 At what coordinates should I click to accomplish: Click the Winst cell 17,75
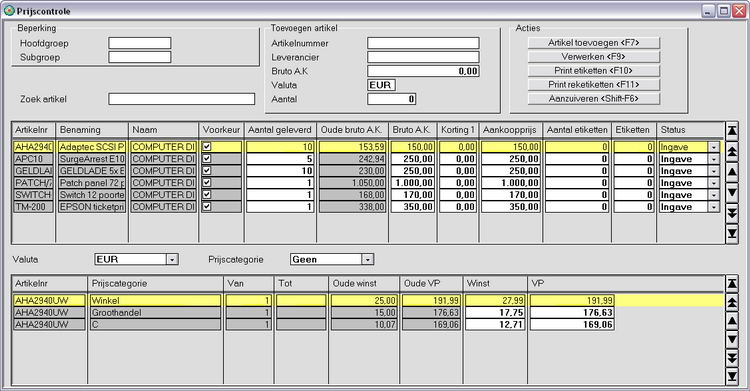point(495,313)
